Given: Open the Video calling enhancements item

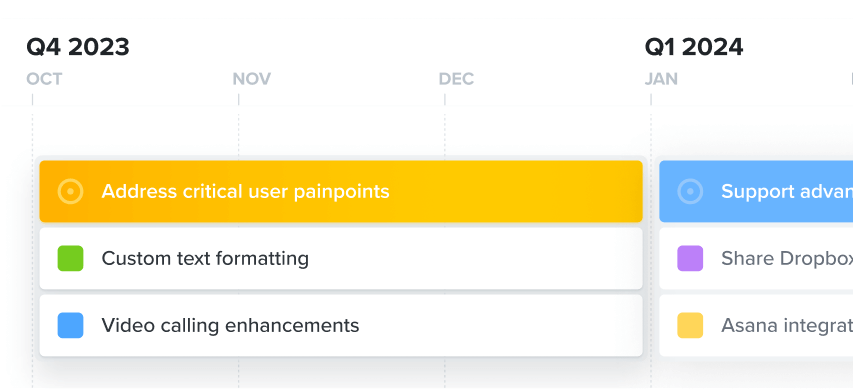Looking at the screenshot, I should tap(341, 325).
